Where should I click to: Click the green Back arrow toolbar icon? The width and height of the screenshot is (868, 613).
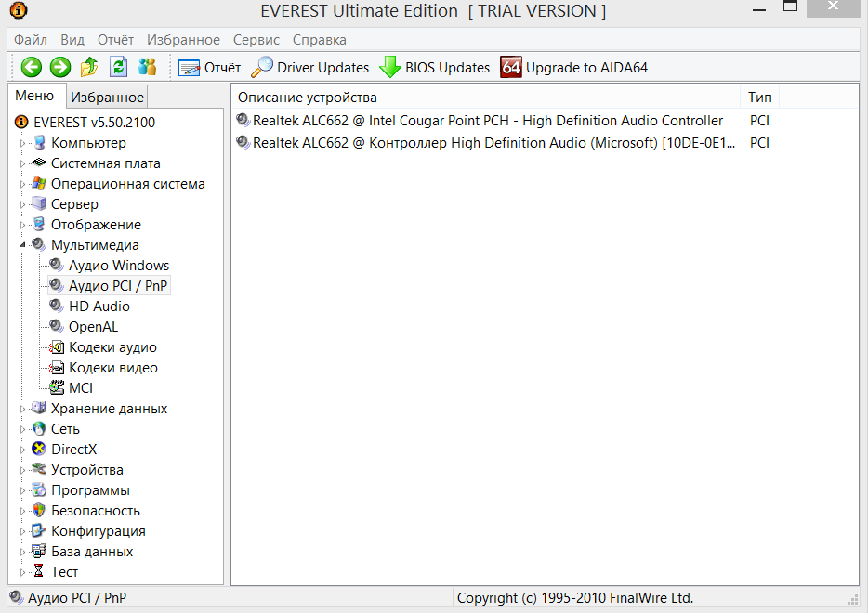pyautogui.click(x=31, y=68)
